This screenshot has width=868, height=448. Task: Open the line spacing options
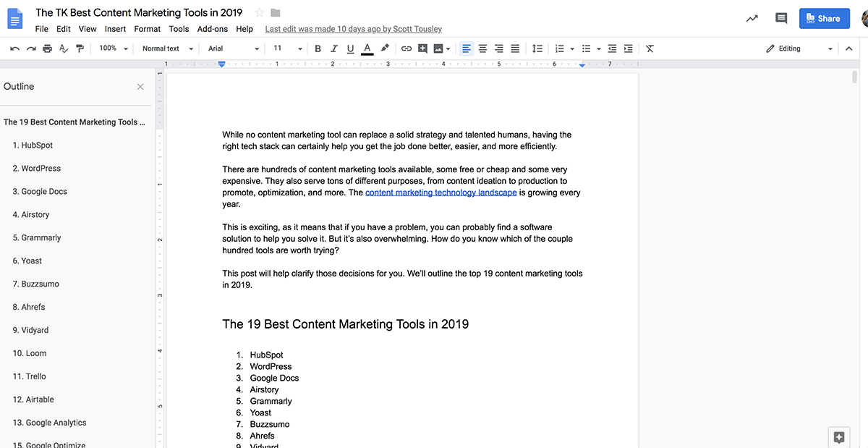537,48
